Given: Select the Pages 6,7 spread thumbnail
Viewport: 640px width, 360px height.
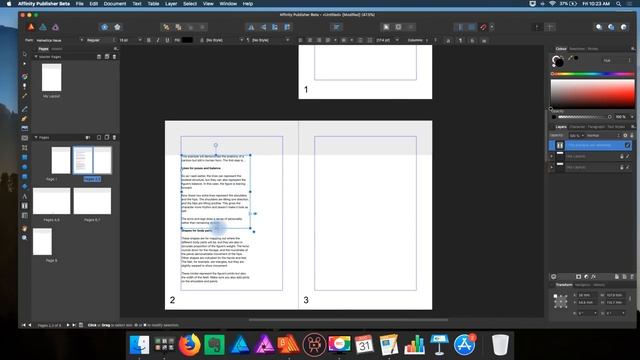Looking at the screenshot, I should [92, 201].
